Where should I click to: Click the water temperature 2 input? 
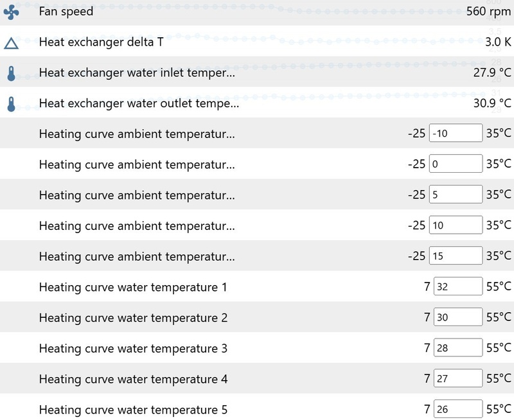point(457,317)
